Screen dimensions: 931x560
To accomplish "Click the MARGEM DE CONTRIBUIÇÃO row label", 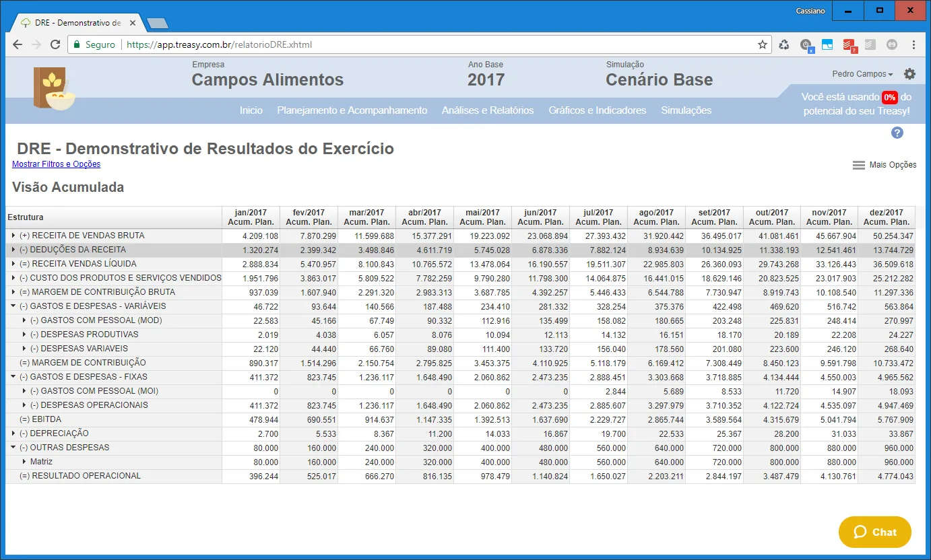I will (83, 363).
